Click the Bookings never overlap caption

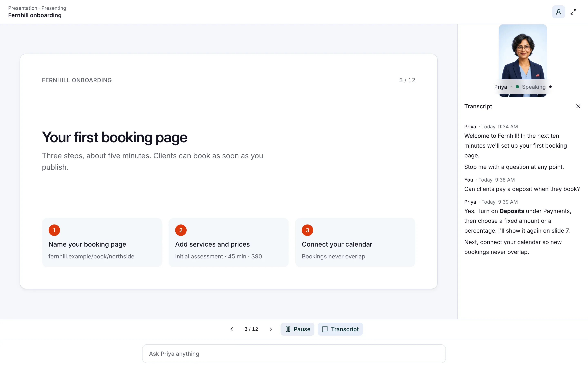click(333, 256)
